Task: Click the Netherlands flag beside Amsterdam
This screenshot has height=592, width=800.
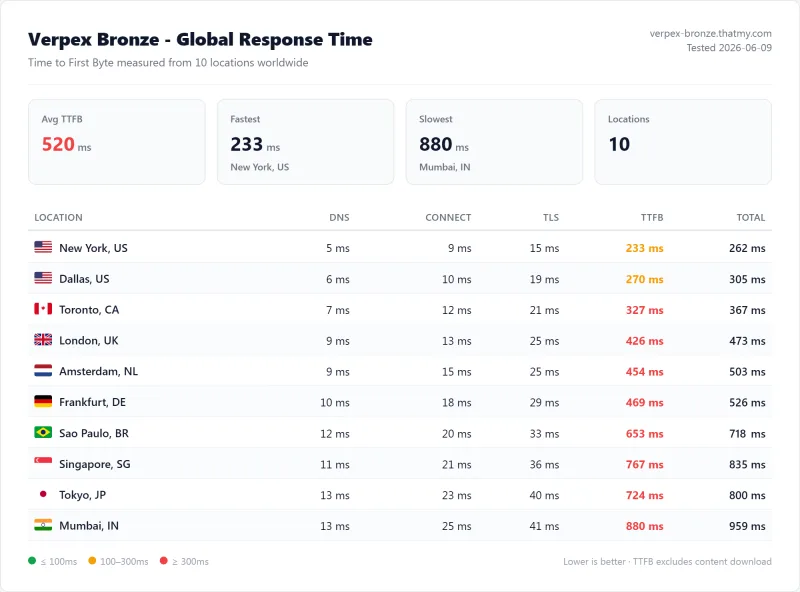Action: click(43, 371)
